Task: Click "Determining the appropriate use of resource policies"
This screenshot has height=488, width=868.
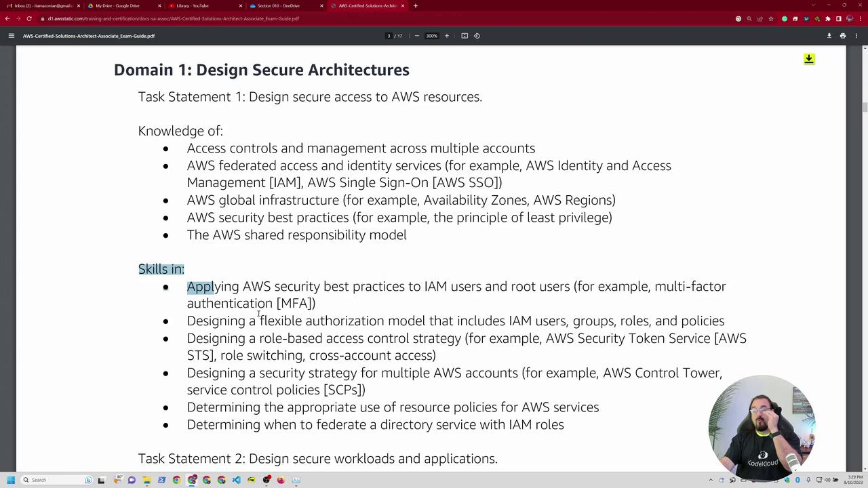Action: (393, 407)
